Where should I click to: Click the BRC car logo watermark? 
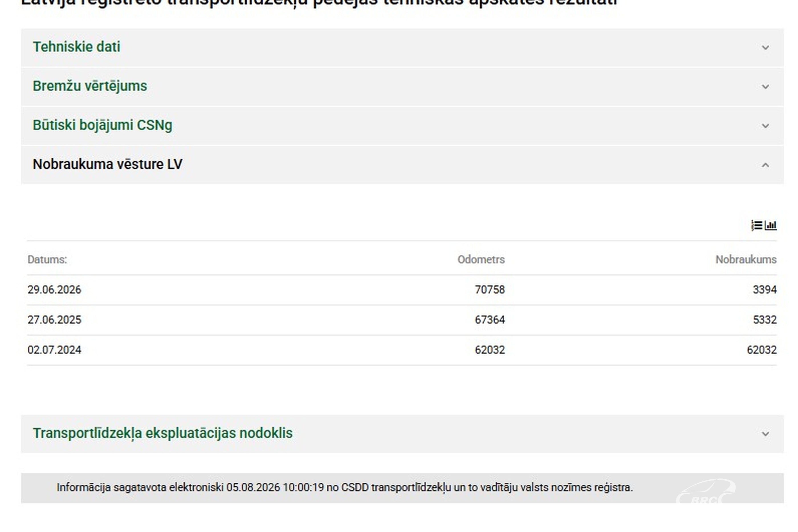[x=706, y=491]
